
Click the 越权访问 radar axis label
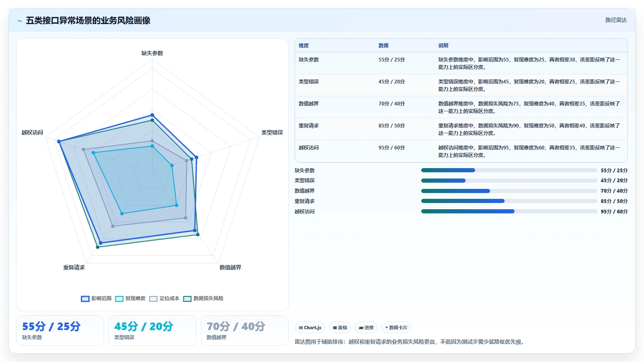tap(32, 132)
